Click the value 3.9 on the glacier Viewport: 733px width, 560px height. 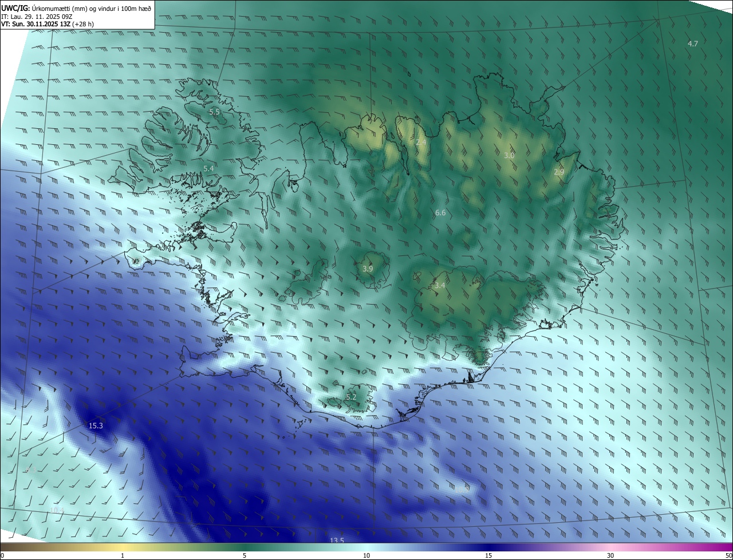[368, 269]
